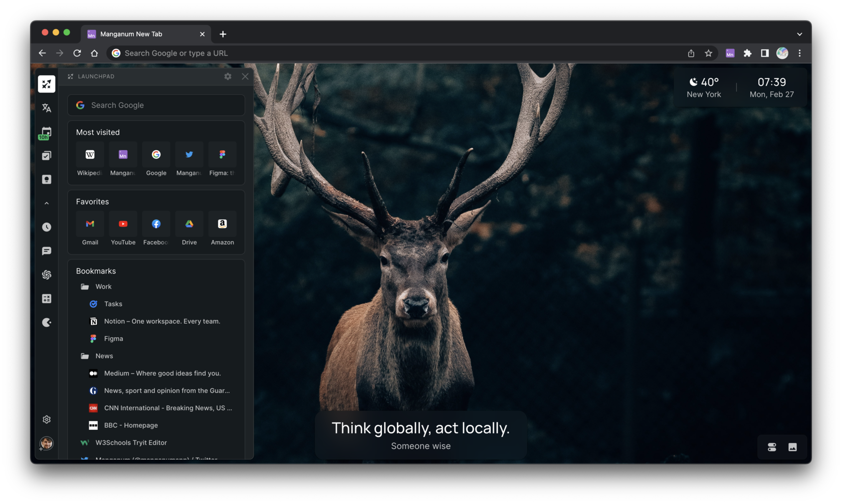Expand the News bookmarks folder
The width and height of the screenshot is (842, 504).
104,356
